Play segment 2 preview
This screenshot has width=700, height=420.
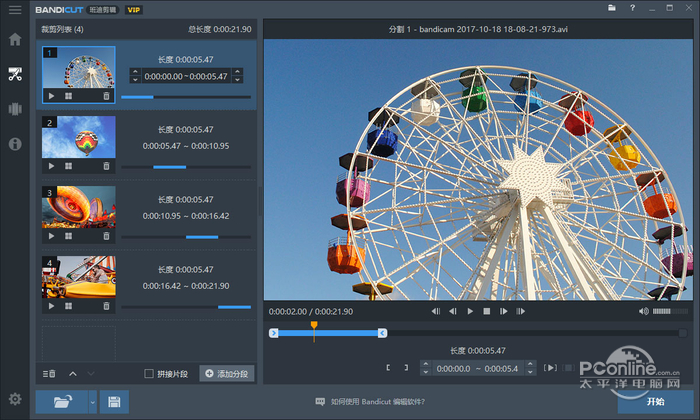tap(51, 166)
